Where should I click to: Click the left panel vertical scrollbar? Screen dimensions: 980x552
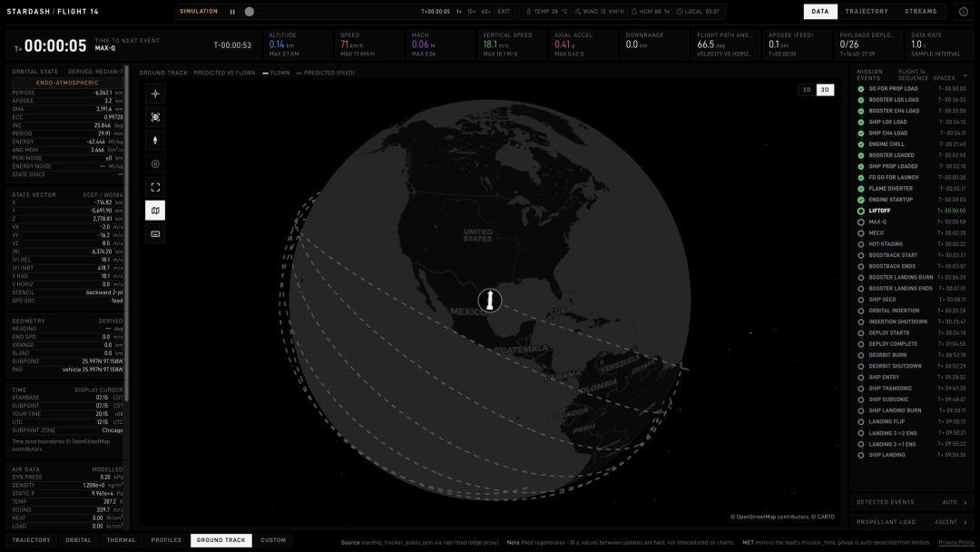(127, 232)
